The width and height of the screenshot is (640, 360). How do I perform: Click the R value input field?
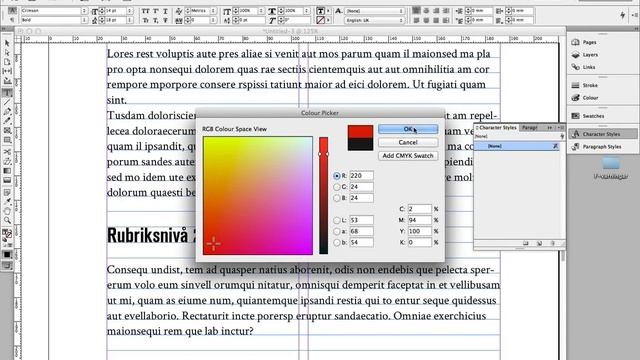[x=361, y=176]
